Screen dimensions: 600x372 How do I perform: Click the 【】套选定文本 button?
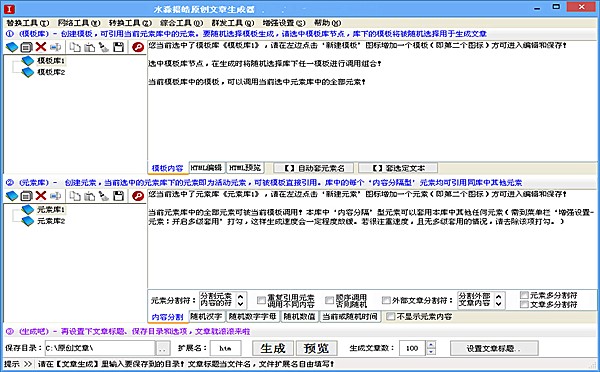pos(398,168)
